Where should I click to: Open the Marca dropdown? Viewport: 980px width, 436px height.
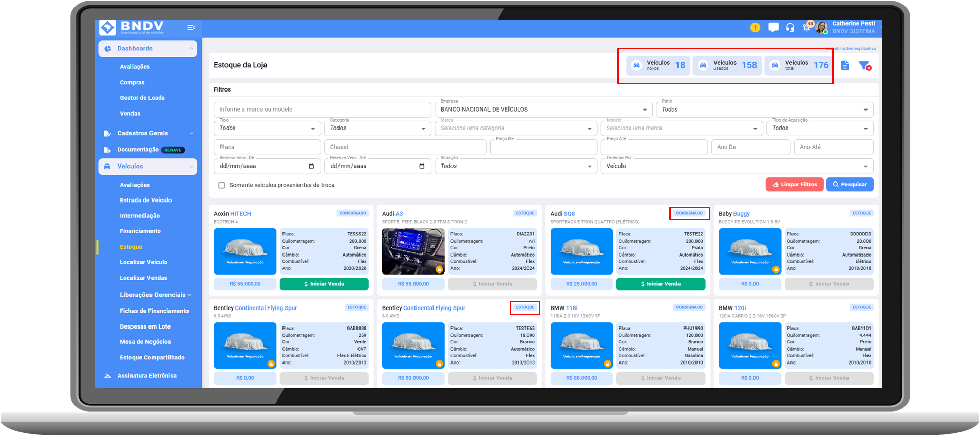516,128
